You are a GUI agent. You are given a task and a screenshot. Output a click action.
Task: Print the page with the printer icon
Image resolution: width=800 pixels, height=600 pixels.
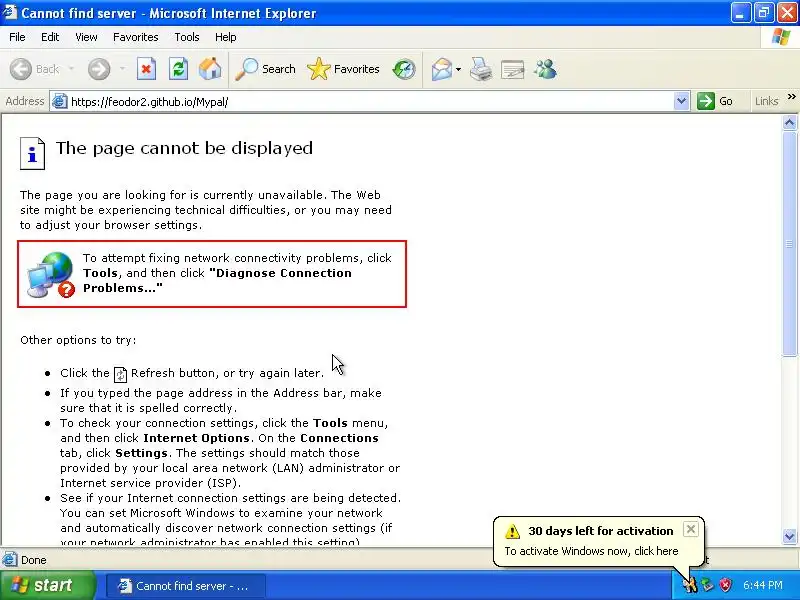click(481, 69)
